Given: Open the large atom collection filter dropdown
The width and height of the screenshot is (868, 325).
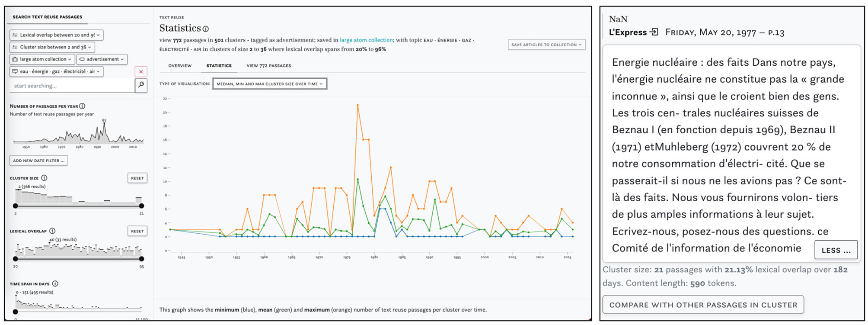Looking at the screenshot, I should [x=42, y=59].
